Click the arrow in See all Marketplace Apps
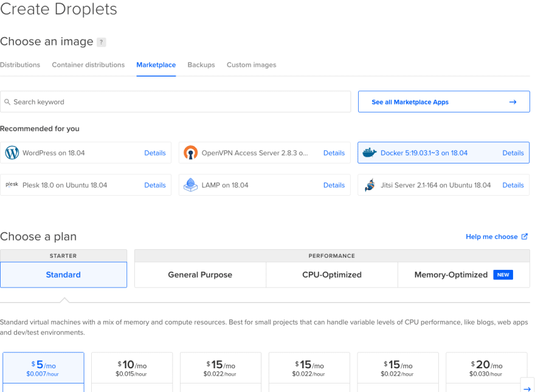This screenshot has width=535, height=392. (513, 101)
